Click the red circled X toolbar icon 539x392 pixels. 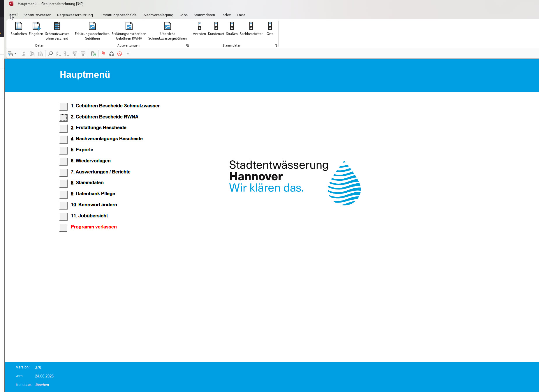(x=119, y=54)
